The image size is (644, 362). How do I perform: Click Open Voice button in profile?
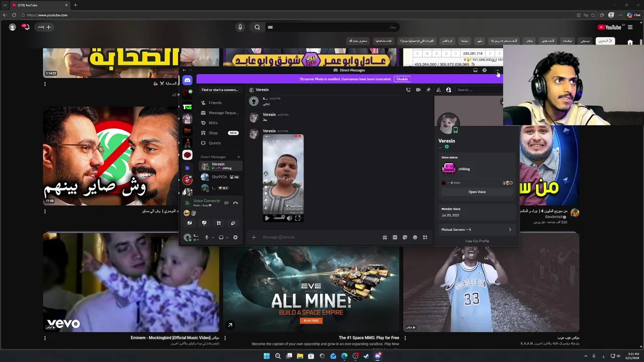(477, 192)
